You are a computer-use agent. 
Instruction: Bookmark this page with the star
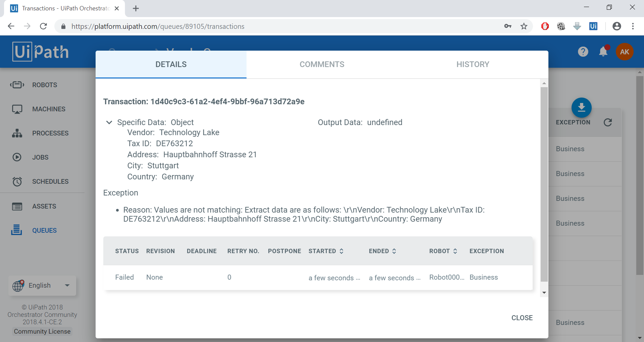(524, 26)
